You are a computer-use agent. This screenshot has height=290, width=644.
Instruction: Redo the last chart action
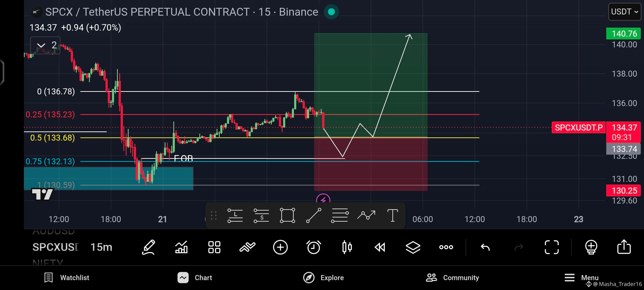[x=518, y=247]
